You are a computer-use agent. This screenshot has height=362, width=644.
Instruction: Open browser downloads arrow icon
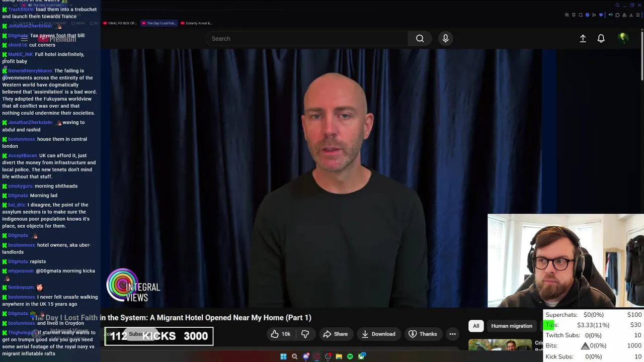[631, 15]
